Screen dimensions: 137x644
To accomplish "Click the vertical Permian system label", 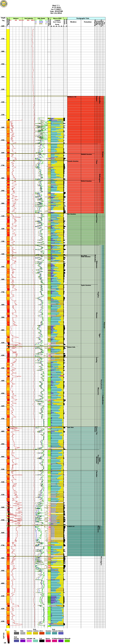I will 103,154.
